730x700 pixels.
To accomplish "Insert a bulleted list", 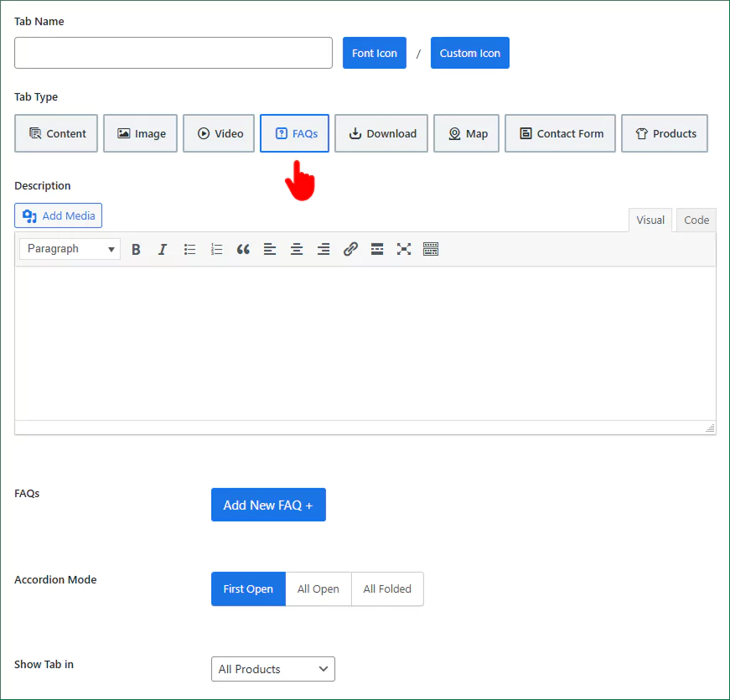I will click(189, 249).
